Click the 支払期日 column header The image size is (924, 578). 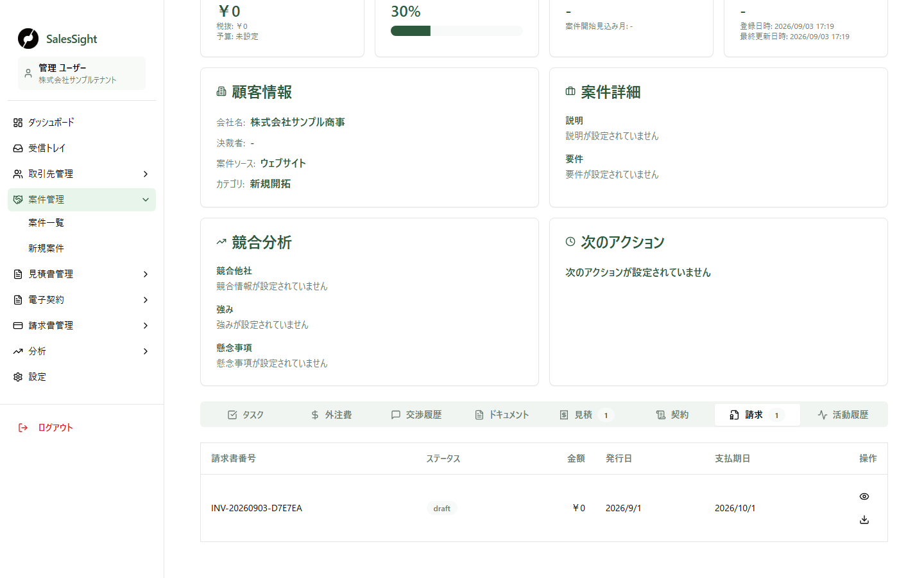point(733,459)
